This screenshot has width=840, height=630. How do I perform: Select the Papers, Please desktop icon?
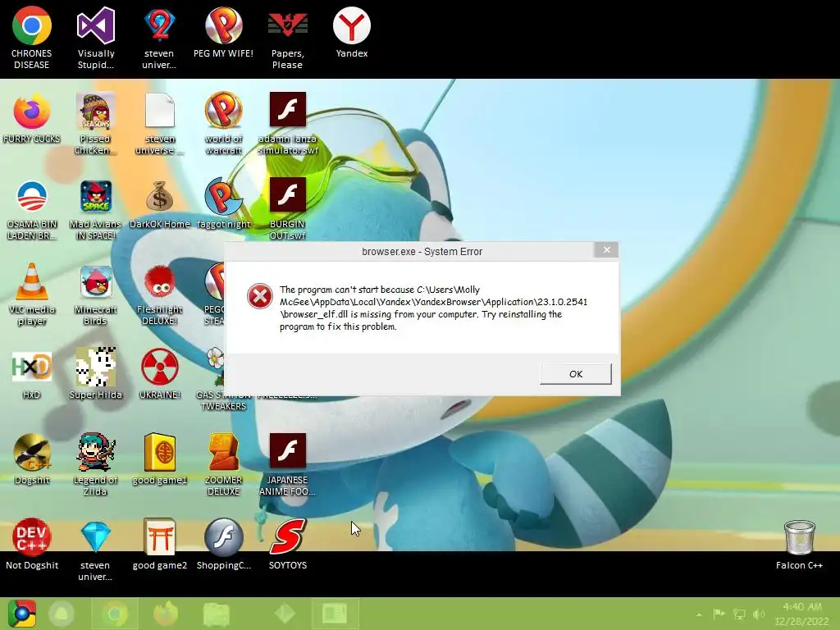pos(287,38)
